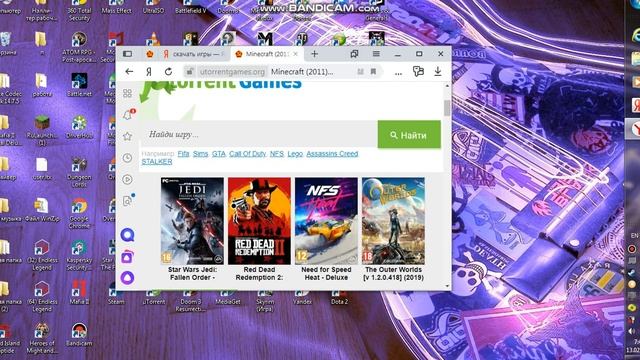The height and width of the screenshot is (360, 640).
Task: Click the lock icon in the address bar
Action: coord(189,72)
